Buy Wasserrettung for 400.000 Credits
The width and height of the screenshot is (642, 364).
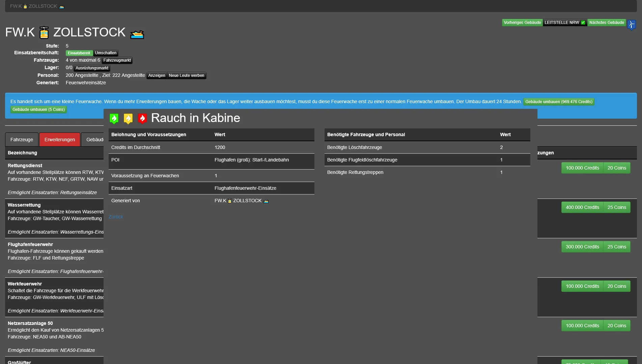point(582,207)
